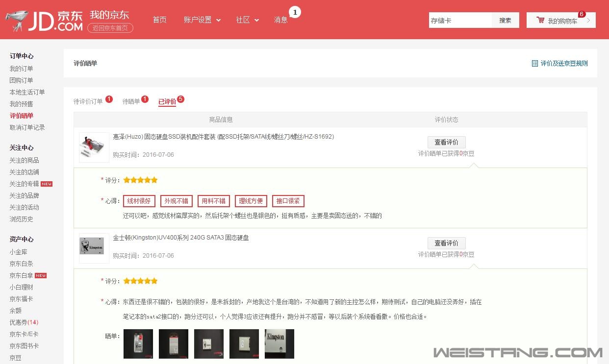Click the 我的购物车 button
Screen dimensions: 609x364
point(561,20)
